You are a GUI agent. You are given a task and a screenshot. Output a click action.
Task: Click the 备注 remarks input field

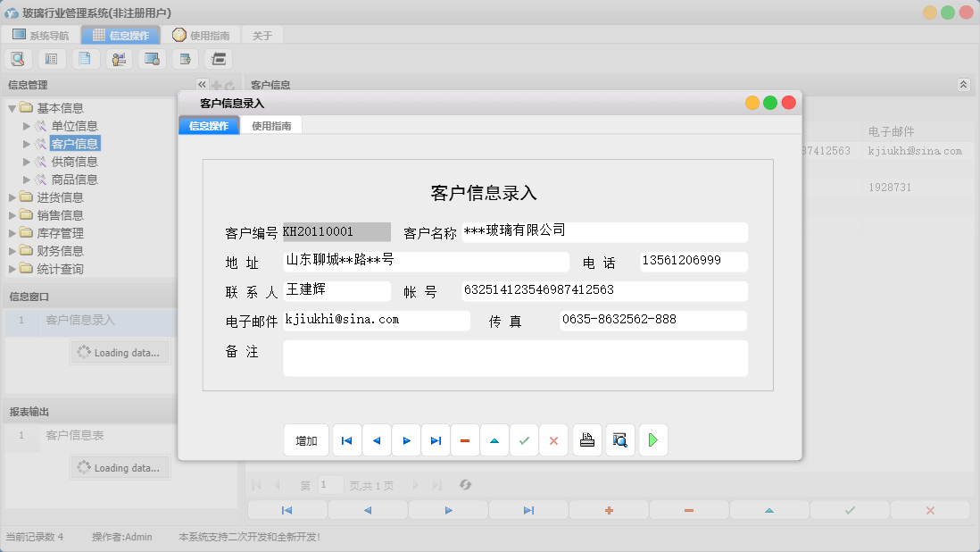click(514, 357)
